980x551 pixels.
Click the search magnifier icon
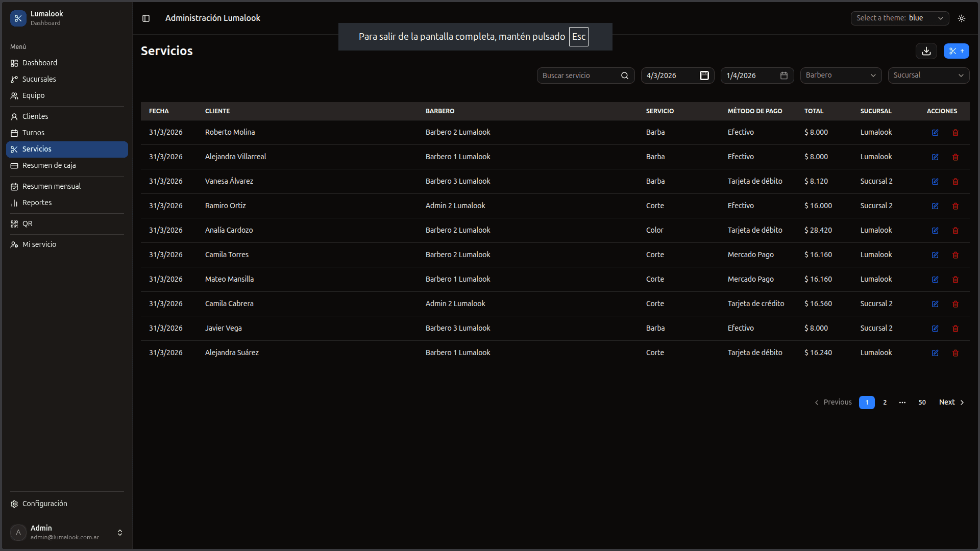625,76
